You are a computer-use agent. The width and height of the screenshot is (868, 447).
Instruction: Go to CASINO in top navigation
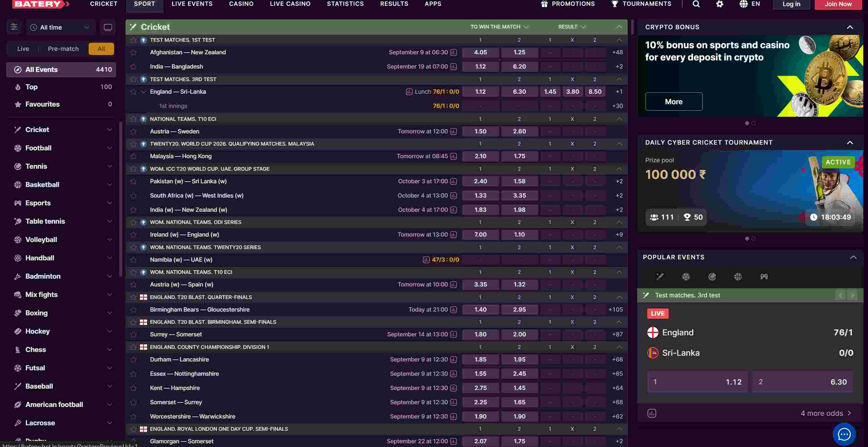pyautogui.click(x=241, y=4)
